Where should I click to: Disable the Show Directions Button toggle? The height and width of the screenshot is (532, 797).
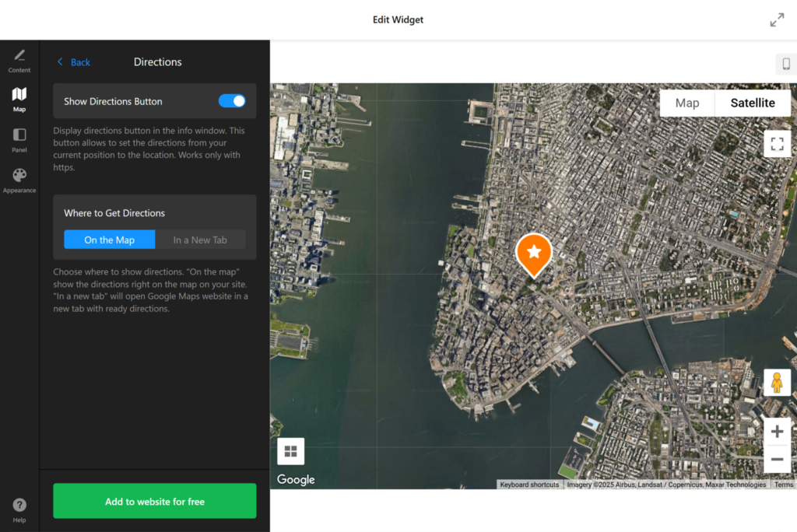(x=233, y=100)
